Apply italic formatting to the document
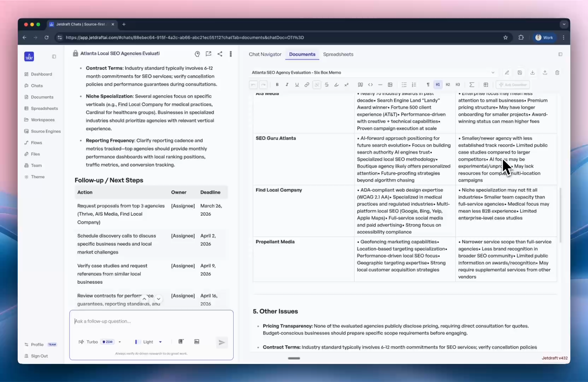This screenshot has width=588, height=382. [x=287, y=85]
